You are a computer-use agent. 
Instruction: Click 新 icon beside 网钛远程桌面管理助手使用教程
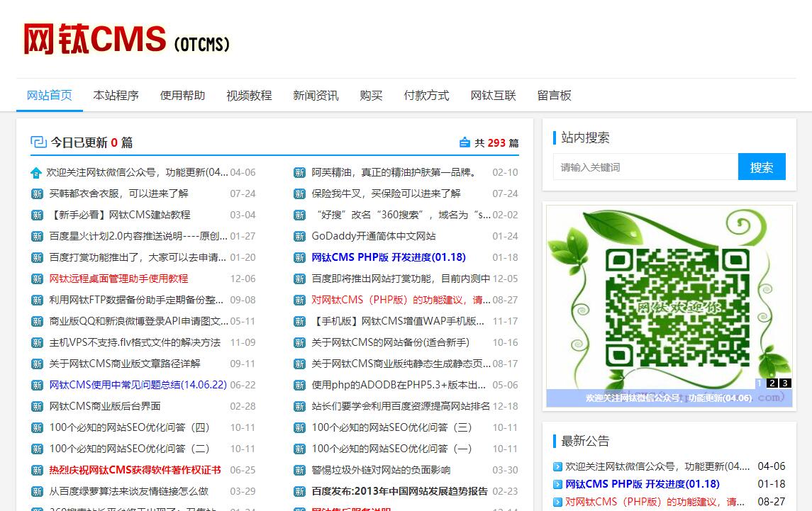(37, 279)
